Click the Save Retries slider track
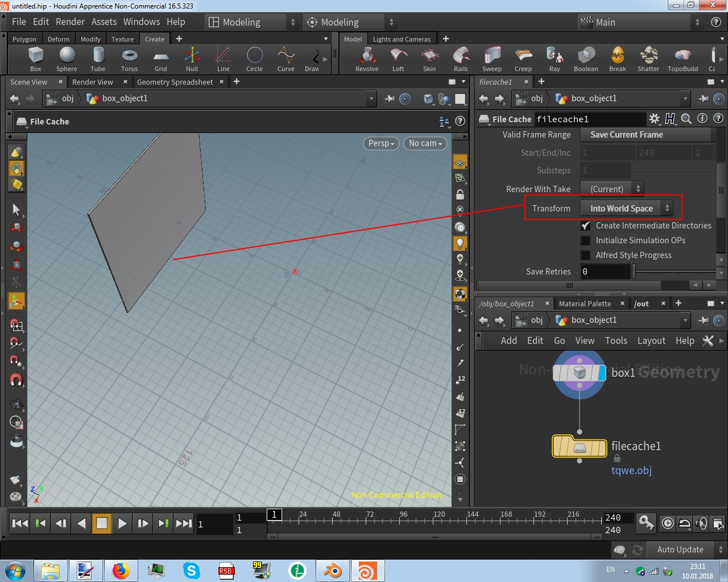Image resolution: width=728 pixels, height=582 pixels. (x=674, y=272)
